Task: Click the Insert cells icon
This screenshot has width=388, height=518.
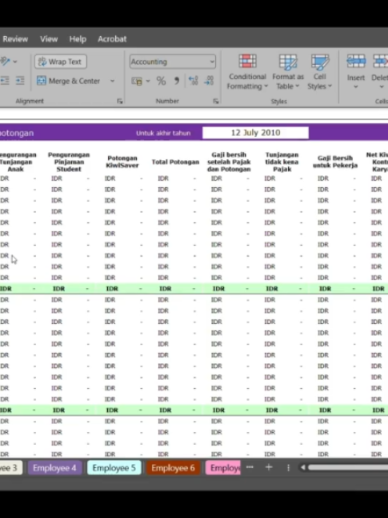Action: point(356,61)
